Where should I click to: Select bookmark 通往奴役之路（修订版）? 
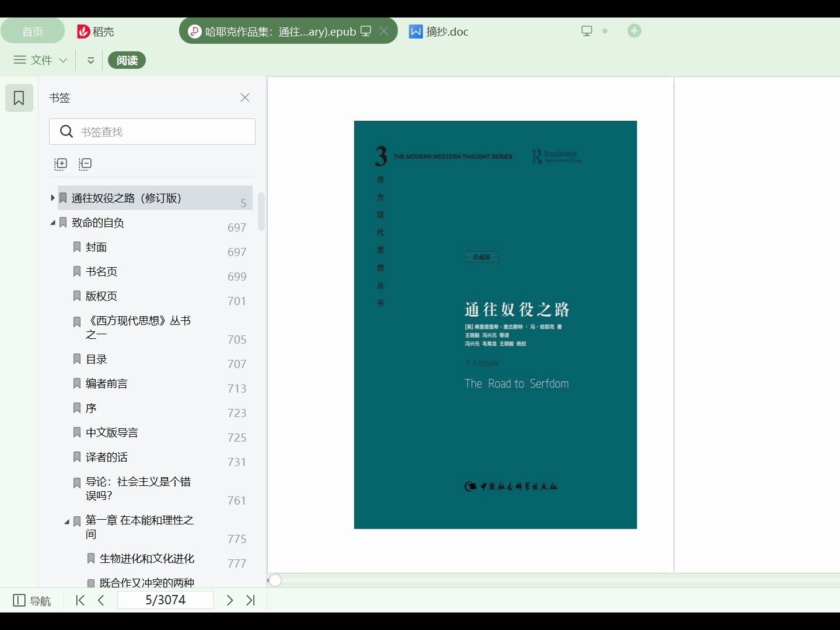coord(126,198)
